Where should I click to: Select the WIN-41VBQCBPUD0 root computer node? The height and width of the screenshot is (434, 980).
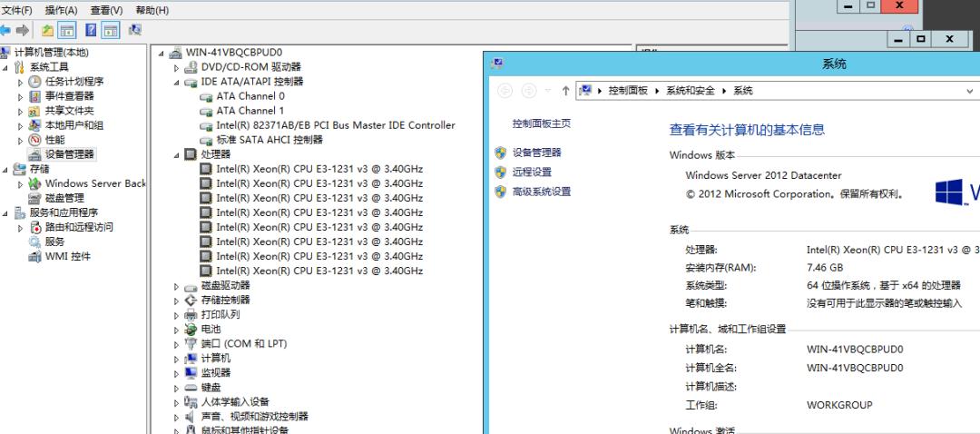coord(234,53)
